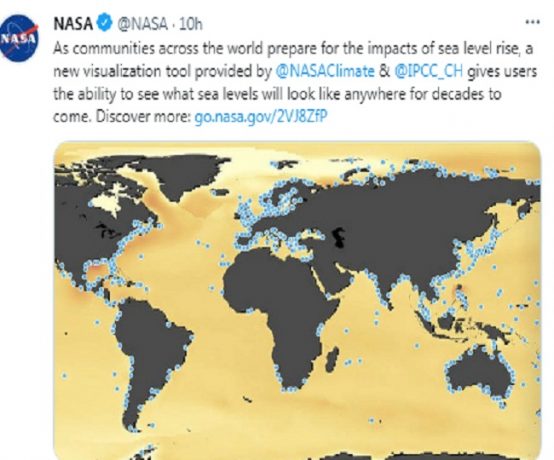Screen dimensions: 554x460
Task: Open the NASA profile avatar logo
Action: tap(19, 38)
